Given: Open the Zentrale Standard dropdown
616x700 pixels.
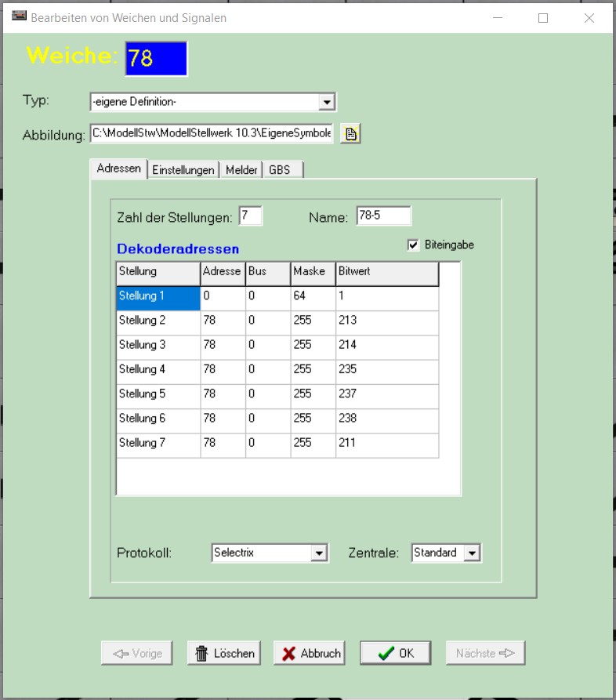Looking at the screenshot, I should tap(471, 553).
